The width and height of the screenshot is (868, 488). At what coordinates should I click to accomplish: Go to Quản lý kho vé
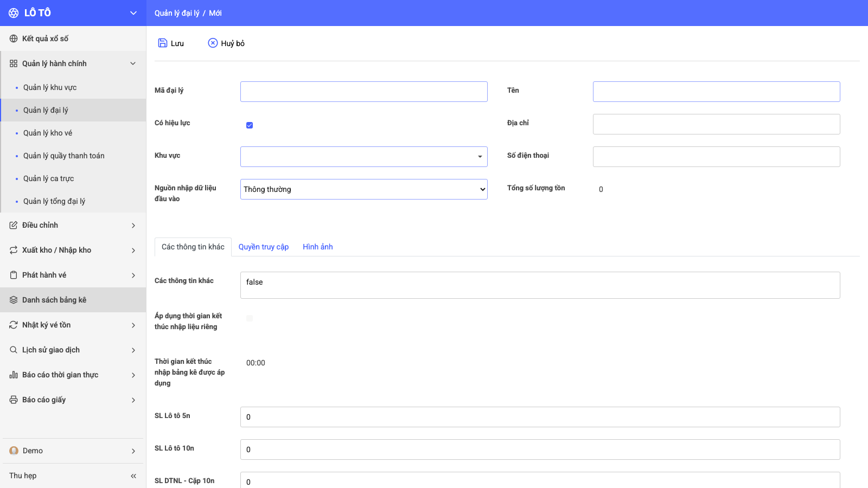point(48,133)
